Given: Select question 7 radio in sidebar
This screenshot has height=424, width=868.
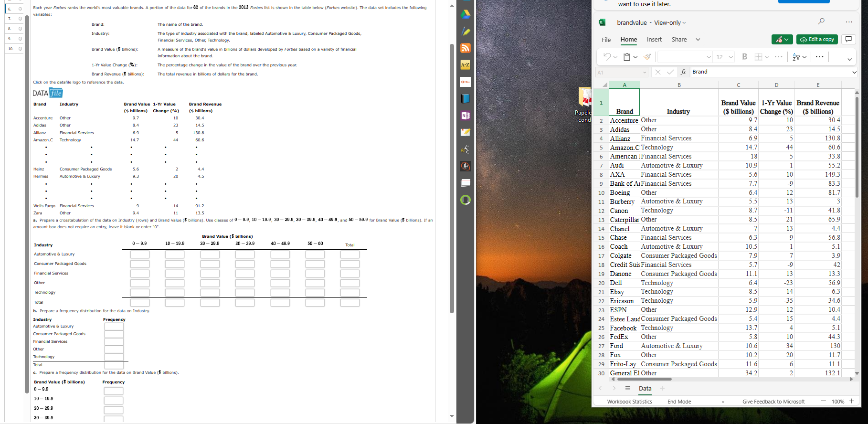Looking at the screenshot, I should tap(20, 19).
